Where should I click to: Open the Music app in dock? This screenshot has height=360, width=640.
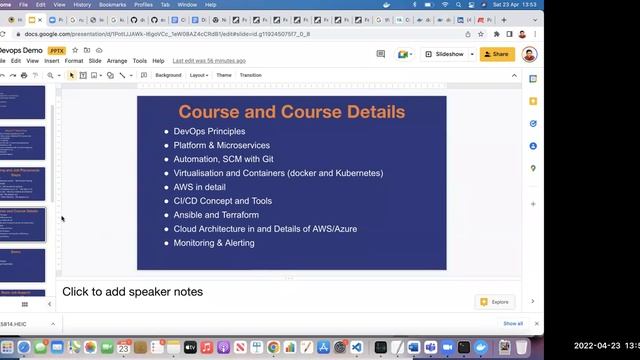pos(207,347)
